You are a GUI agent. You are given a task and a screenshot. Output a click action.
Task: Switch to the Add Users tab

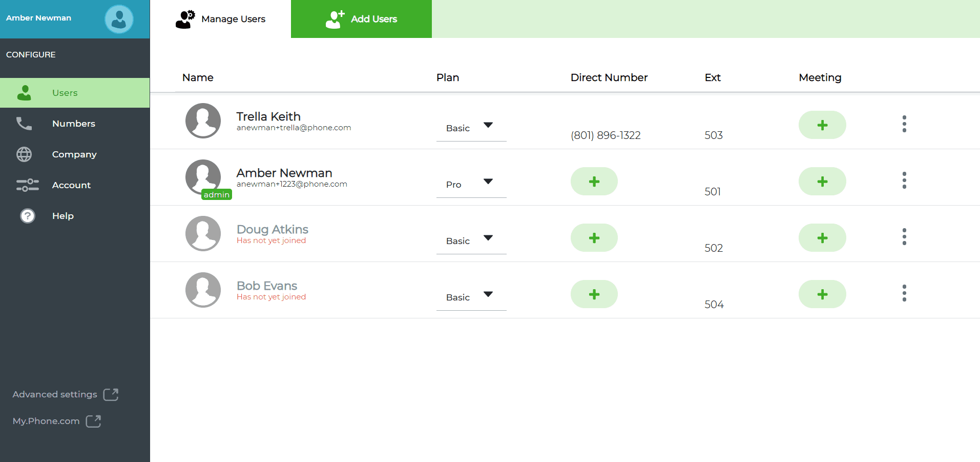click(x=361, y=19)
